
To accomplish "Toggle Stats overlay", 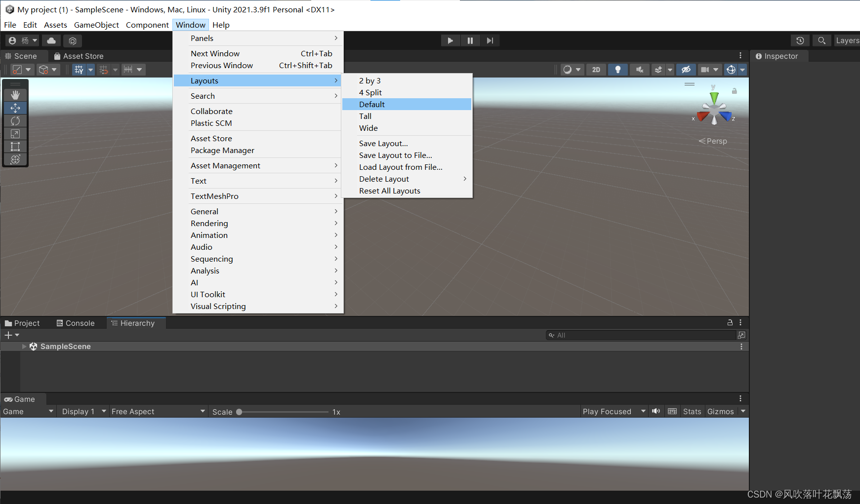I will pyautogui.click(x=692, y=411).
